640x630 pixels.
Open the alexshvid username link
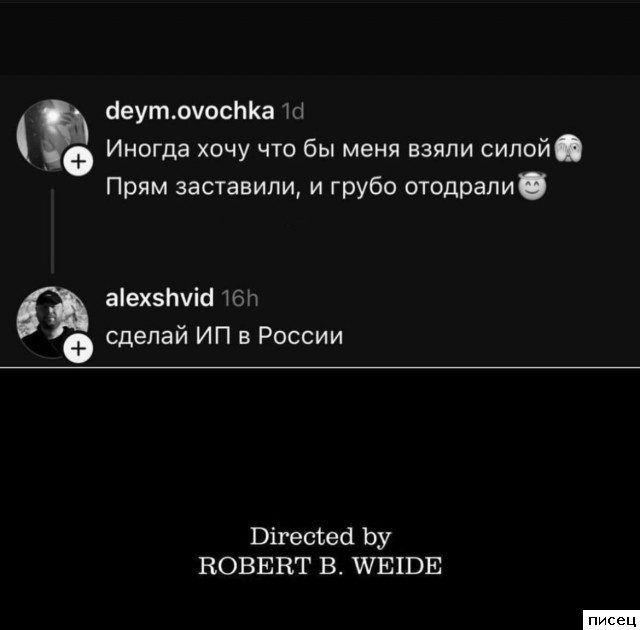click(160, 297)
